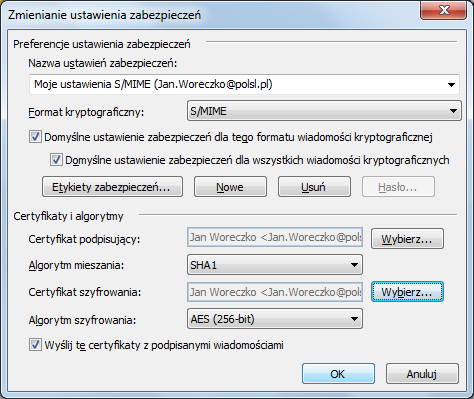Close the security settings dialog window
The width and height of the screenshot is (474, 399).
click(x=444, y=11)
